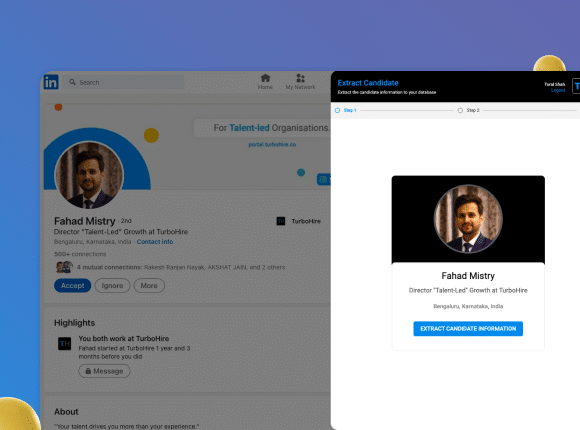Click the candidate photo in the card

tap(468, 219)
